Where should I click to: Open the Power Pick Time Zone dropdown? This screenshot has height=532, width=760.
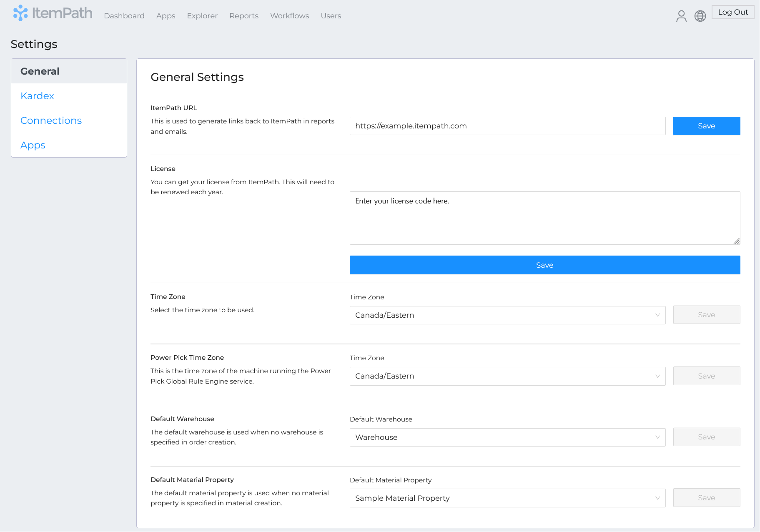[x=507, y=376]
